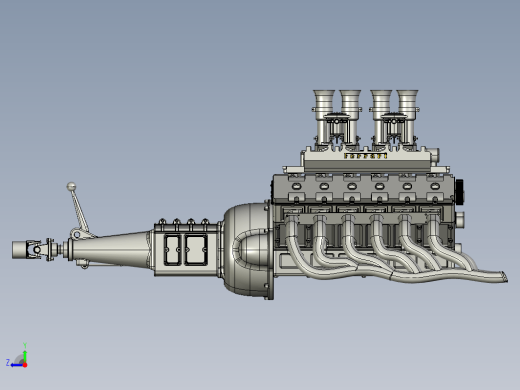
Task: Select the leftmost intake velocity stack
Action: (x=324, y=105)
